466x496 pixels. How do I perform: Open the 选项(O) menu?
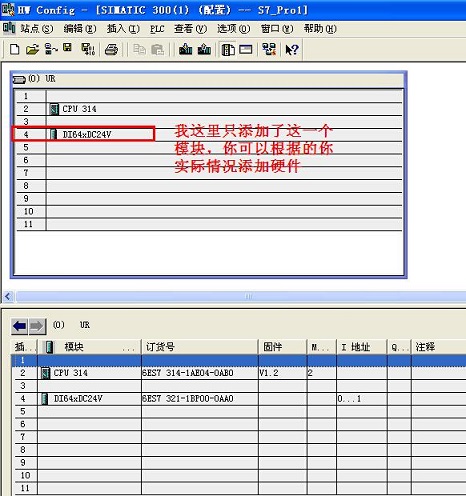pyautogui.click(x=233, y=29)
